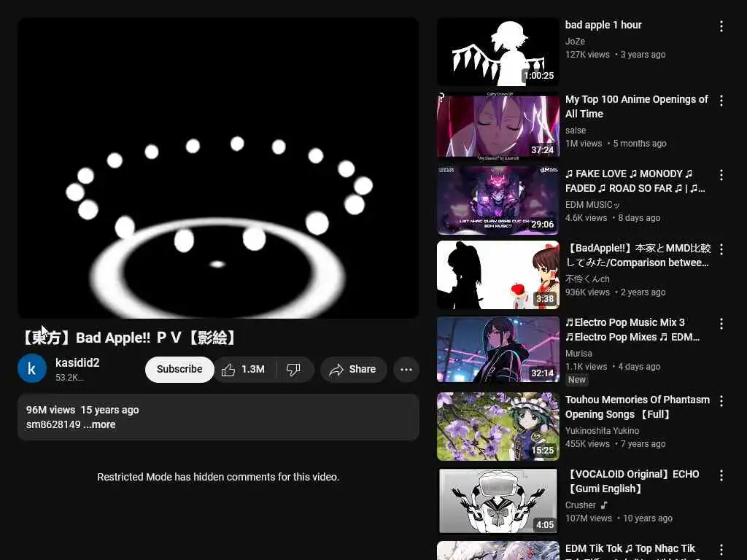Click '107M views' under ECHO video
Viewport: 747px width, 560px height.
click(589, 518)
